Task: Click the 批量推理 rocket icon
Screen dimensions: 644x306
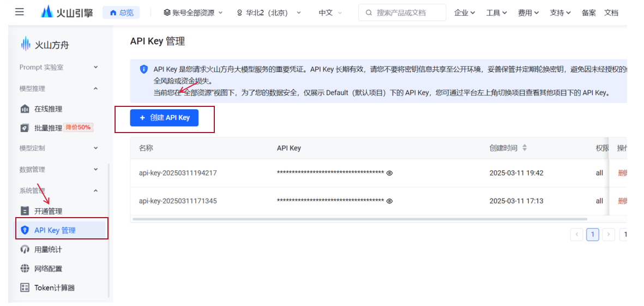Action: point(25,128)
